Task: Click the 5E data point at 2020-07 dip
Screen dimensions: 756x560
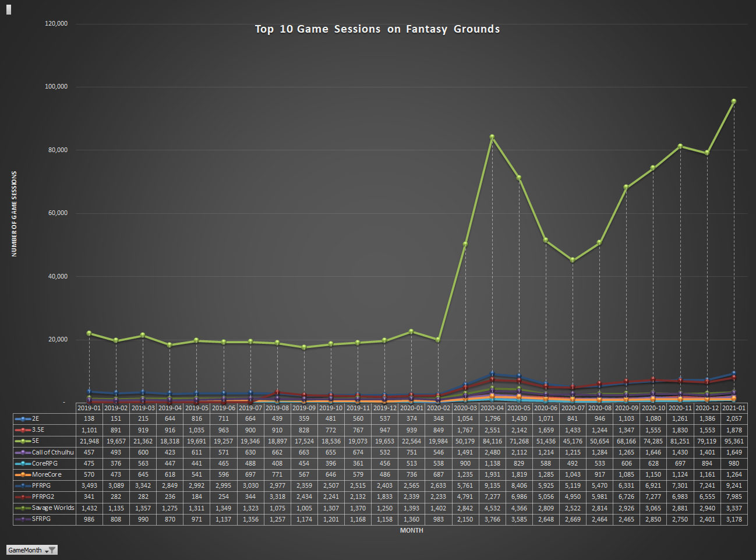Action: tap(573, 260)
